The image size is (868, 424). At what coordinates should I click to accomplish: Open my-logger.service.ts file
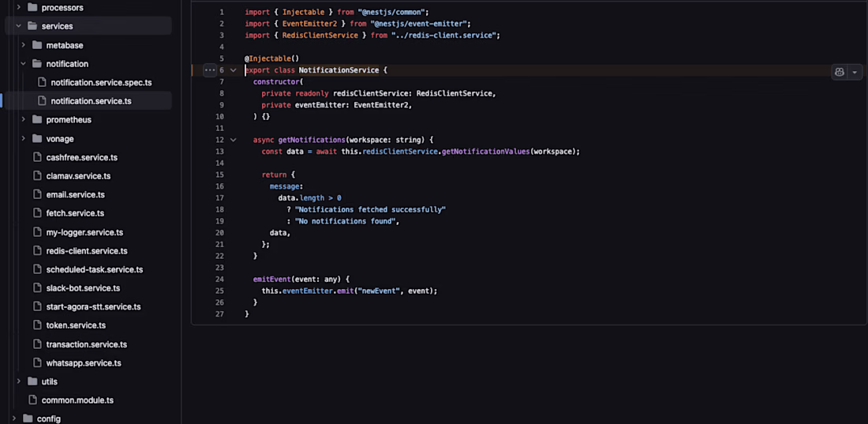click(84, 232)
